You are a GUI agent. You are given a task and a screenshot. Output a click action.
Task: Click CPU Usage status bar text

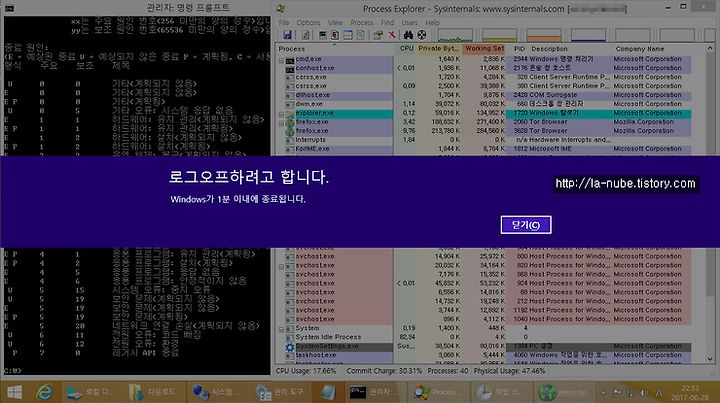pos(306,371)
